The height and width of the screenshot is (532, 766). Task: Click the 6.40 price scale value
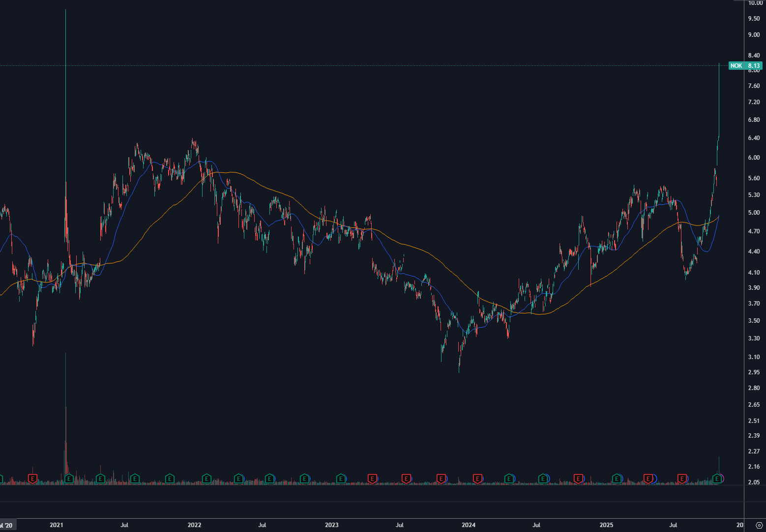coord(754,138)
